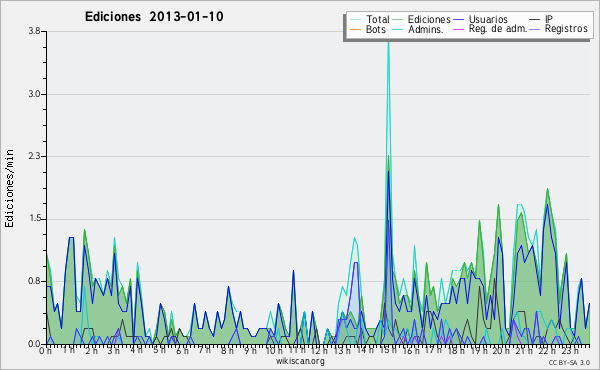The height and width of the screenshot is (370, 600).
Task: Click the 12 h mark on x-axis
Action: tap(319, 350)
